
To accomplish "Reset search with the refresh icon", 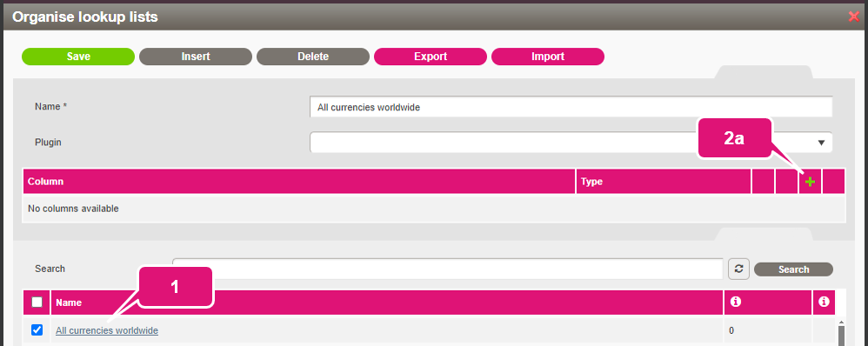I will 738,269.
